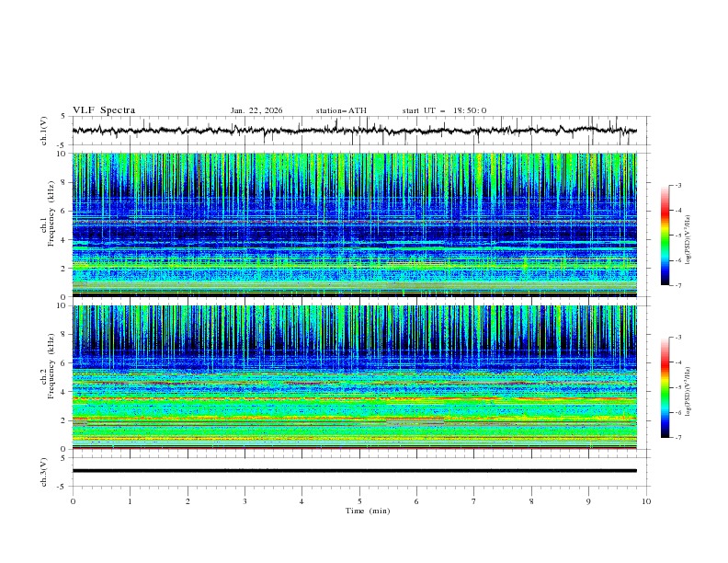Click the "-5" label on ch.2 colorbar

pos(678,387)
